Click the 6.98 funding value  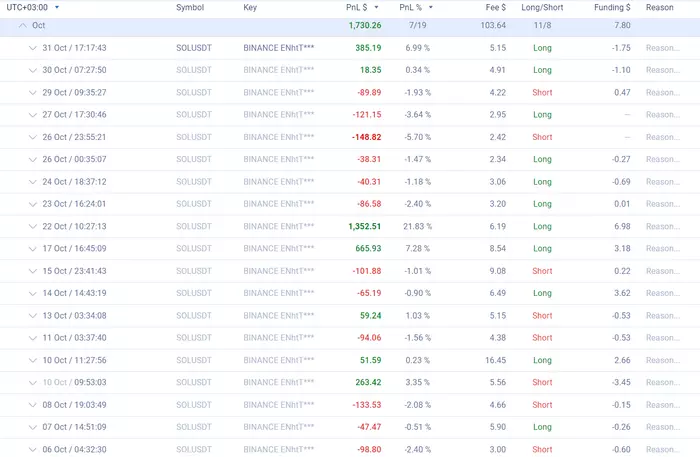(x=622, y=226)
